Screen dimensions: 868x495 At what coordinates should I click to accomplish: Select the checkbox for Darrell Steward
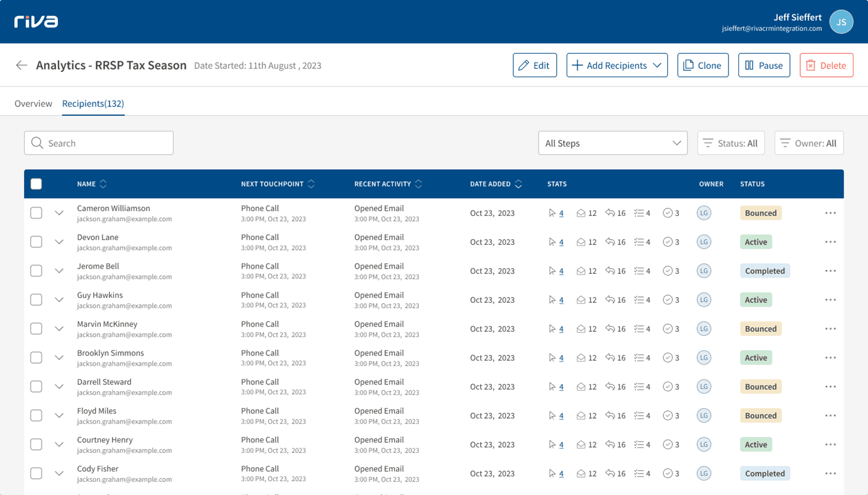click(36, 386)
